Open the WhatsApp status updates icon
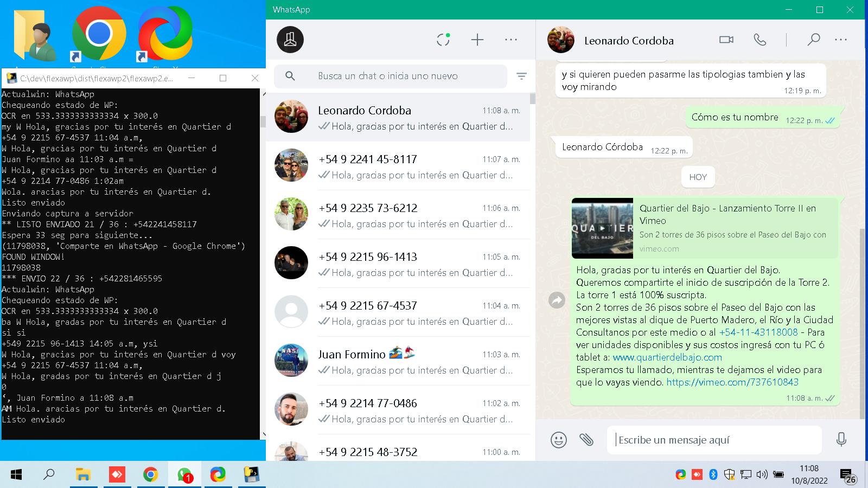The image size is (868, 488). pos(443,40)
